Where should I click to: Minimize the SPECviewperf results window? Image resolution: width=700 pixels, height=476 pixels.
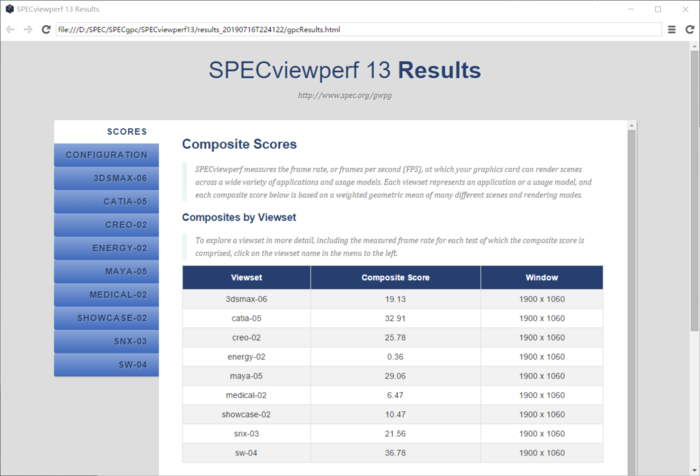click(x=631, y=9)
